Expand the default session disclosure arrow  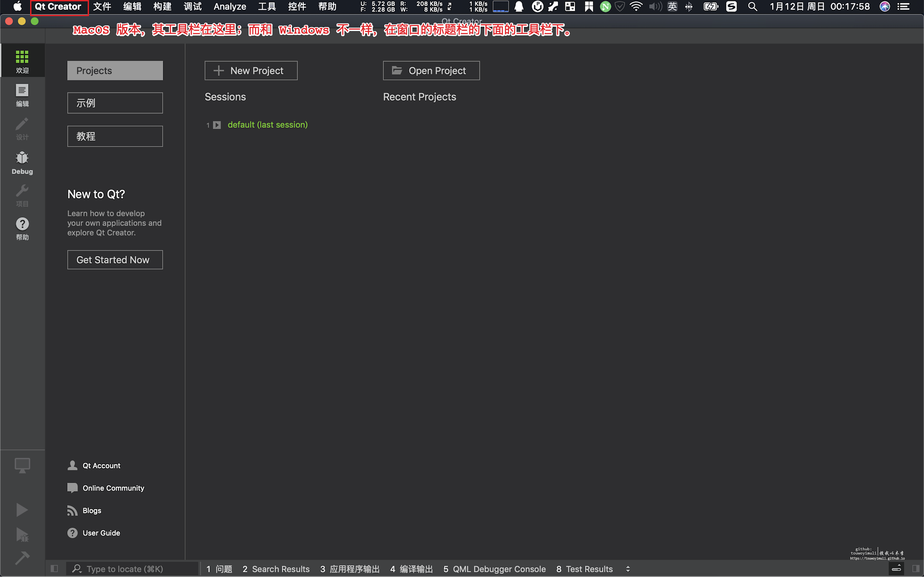point(217,125)
